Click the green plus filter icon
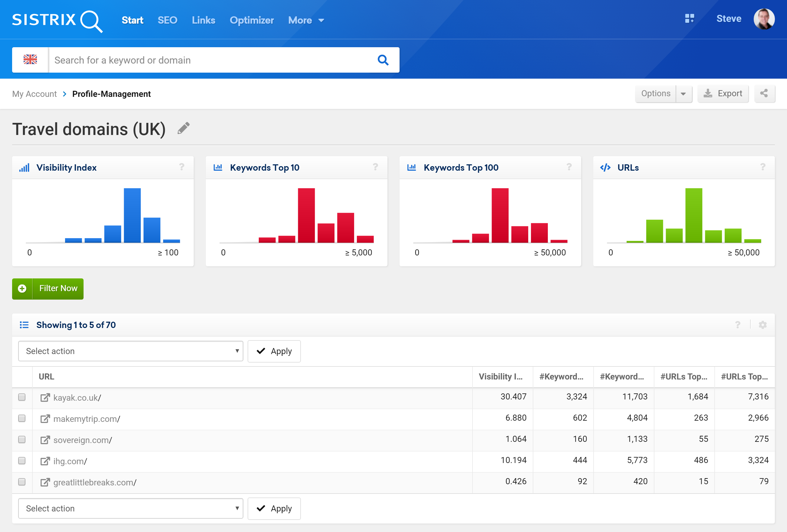787x532 pixels. click(x=22, y=288)
